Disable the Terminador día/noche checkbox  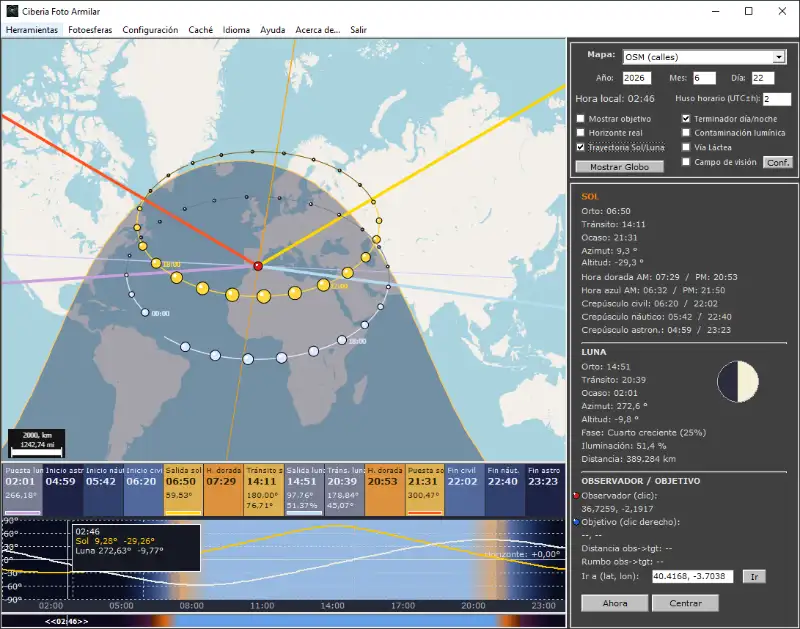point(686,119)
